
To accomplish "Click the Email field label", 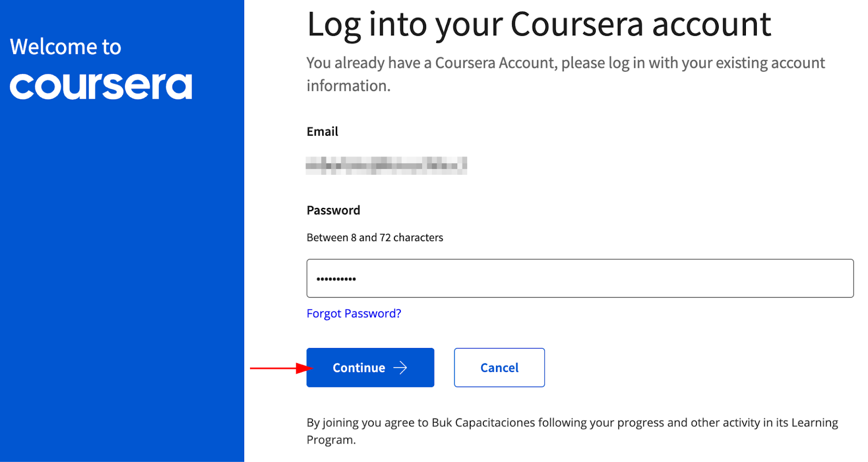I will tap(322, 132).
